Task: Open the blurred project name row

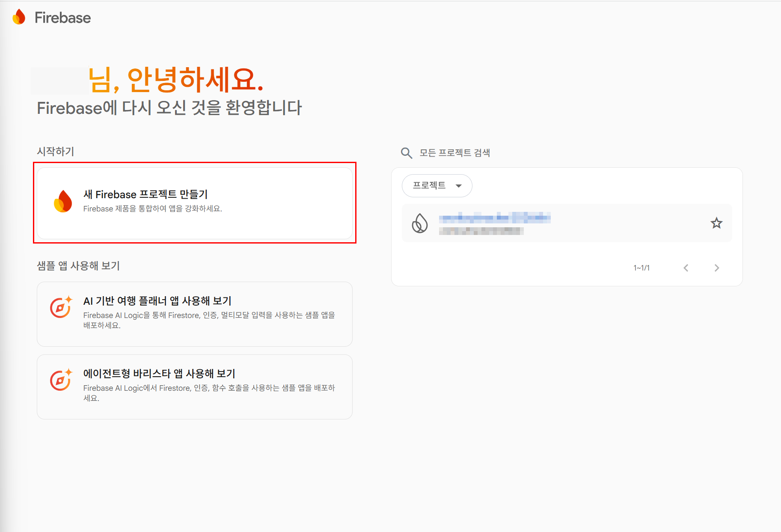Action: point(567,223)
